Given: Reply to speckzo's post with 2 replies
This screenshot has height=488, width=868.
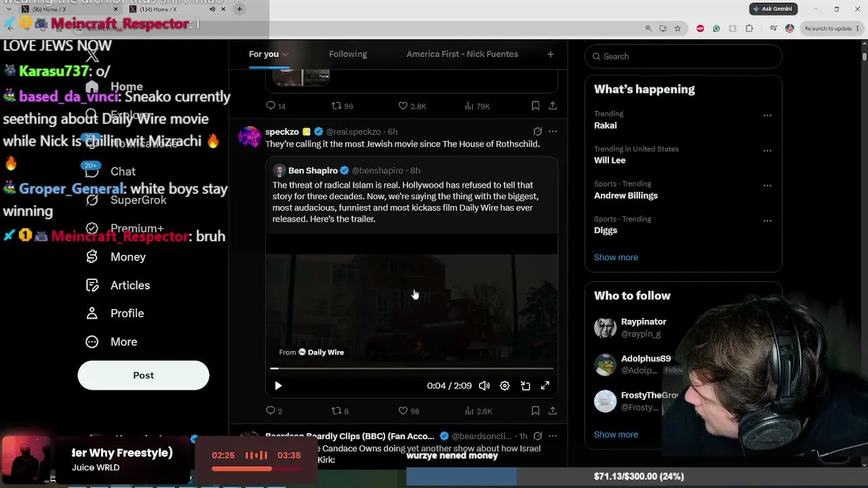Looking at the screenshot, I should [271, 411].
